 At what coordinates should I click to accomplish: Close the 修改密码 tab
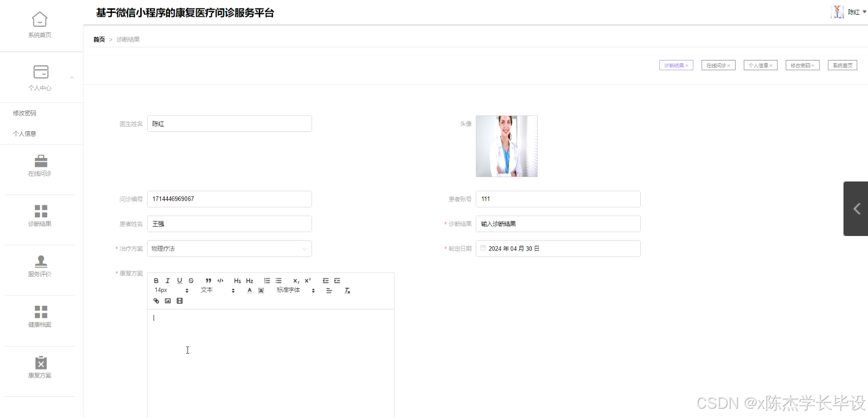tap(813, 66)
